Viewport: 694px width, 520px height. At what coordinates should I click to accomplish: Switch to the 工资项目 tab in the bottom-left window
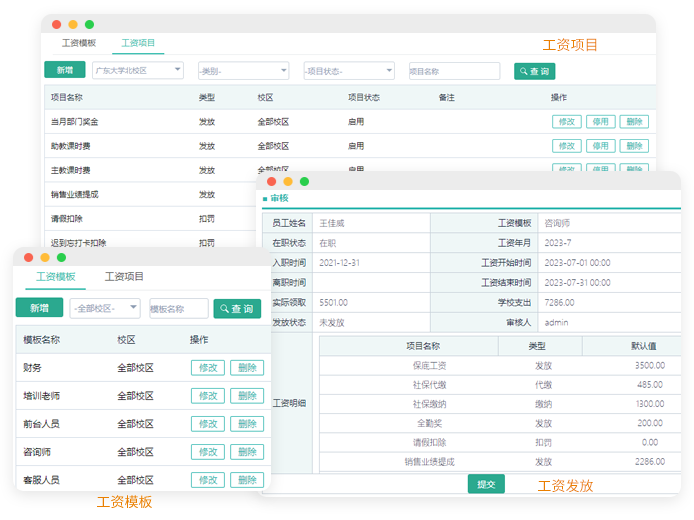point(125,277)
